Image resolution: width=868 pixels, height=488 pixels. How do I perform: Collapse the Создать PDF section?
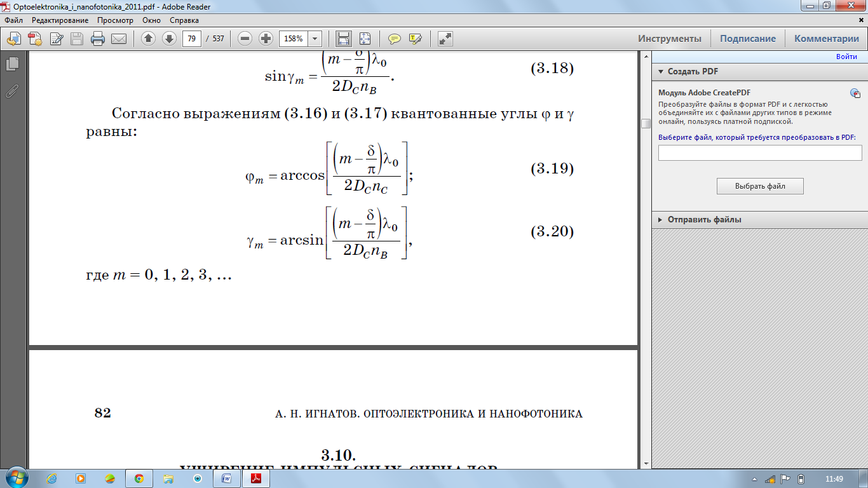click(661, 72)
